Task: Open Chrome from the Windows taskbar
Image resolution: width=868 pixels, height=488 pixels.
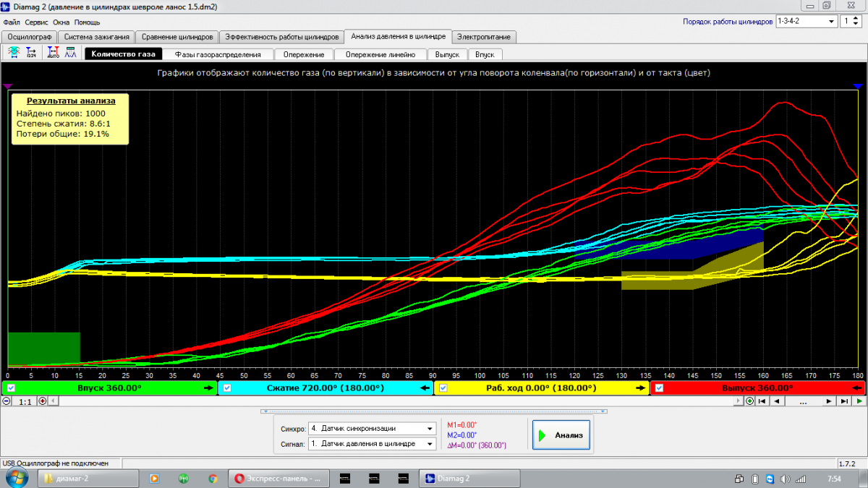Action: pos(213,479)
